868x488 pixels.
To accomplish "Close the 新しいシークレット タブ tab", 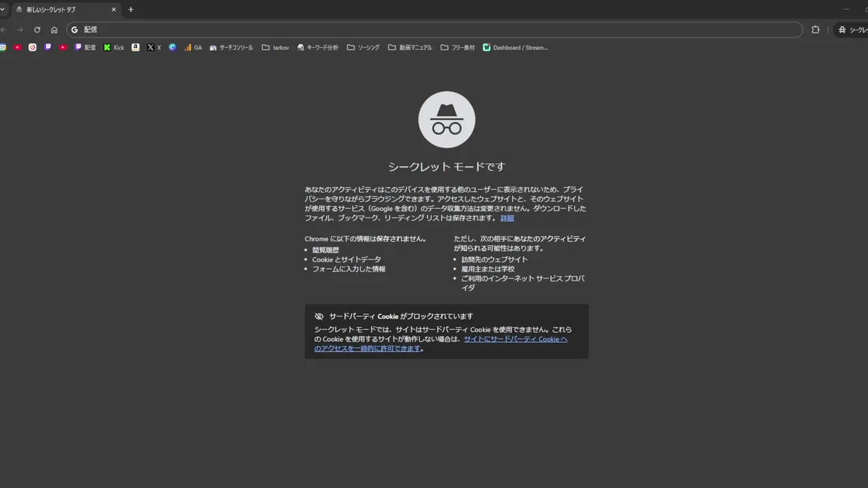I will pos(114,9).
